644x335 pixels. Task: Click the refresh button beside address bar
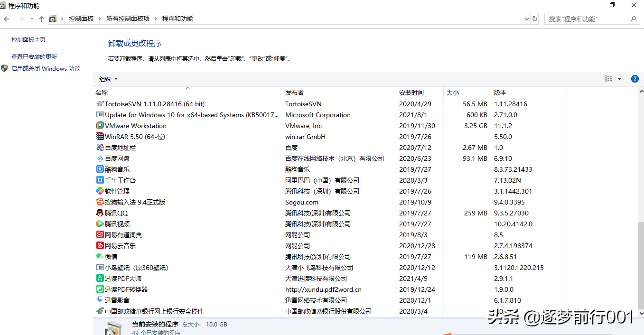(535, 19)
